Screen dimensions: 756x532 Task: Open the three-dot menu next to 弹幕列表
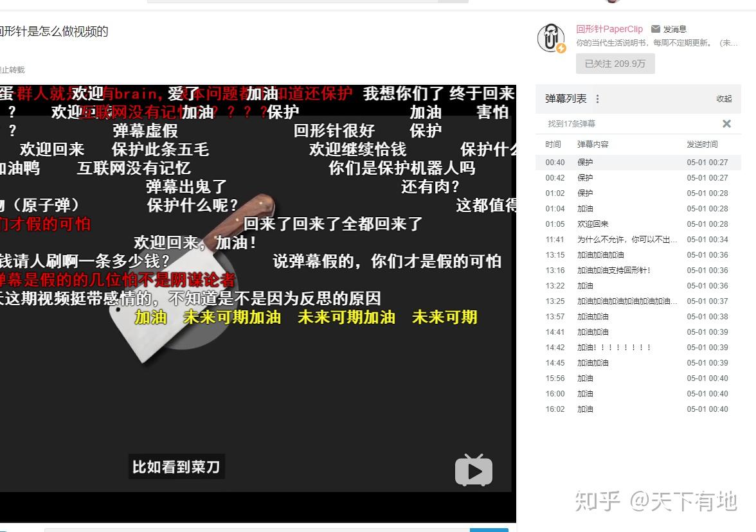pos(598,99)
